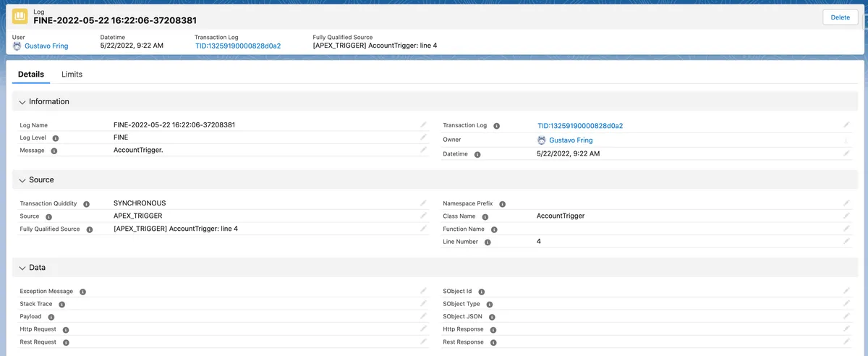The height and width of the screenshot is (356, 868).
Task: Edit the Transaction Quiddity pencil icon
Action: point(424,203)
